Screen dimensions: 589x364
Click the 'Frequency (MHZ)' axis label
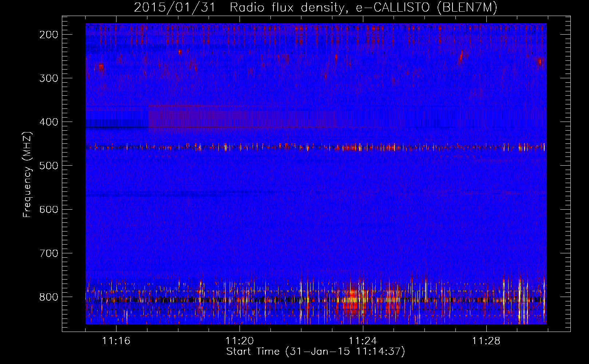pyautogui.click(x=27, y=174)
